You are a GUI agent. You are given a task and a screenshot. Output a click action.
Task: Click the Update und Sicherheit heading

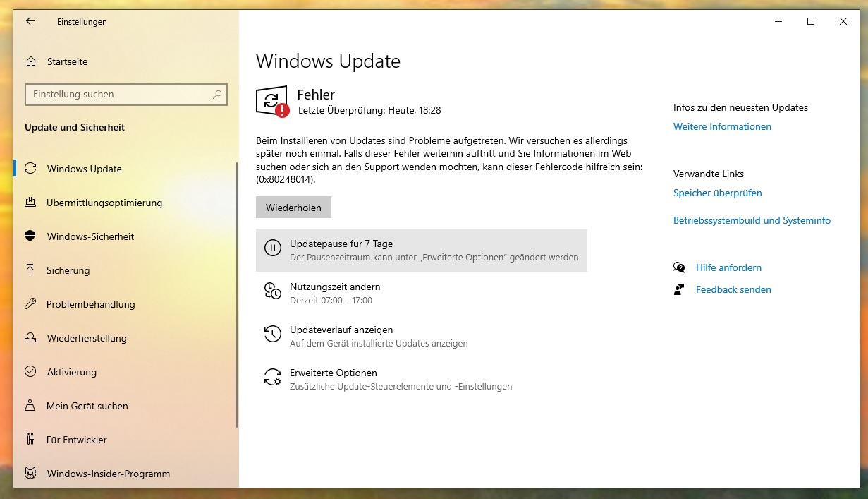pyautogui.click(x=75, y=127)
